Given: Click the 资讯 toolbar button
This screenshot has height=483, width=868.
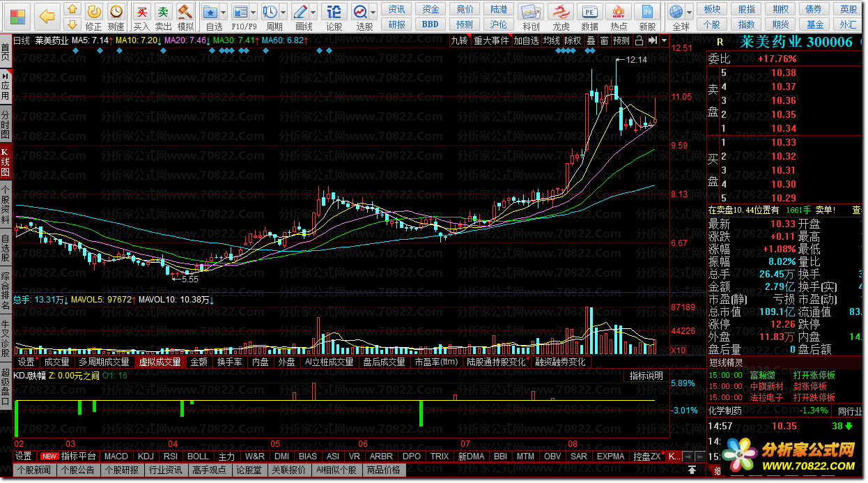Looking at the screenshot, I should click(x=397, y=9).
